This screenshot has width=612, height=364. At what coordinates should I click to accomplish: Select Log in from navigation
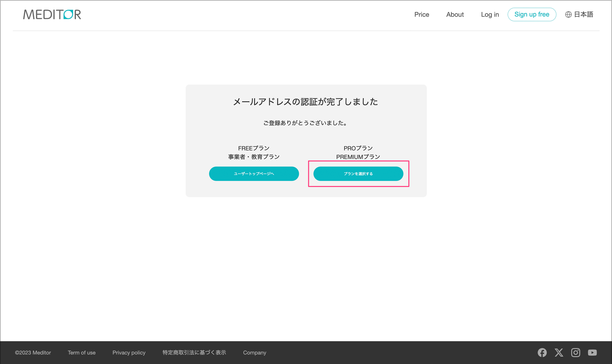click(490, 15)
